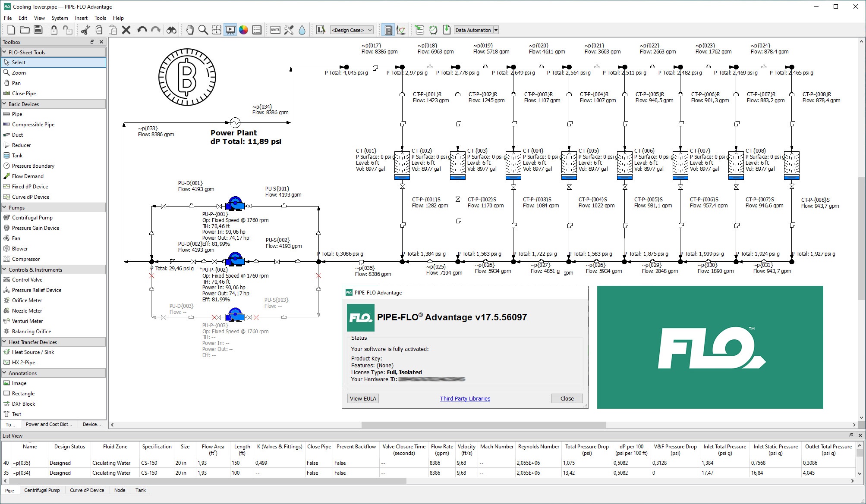Click the closed padlock Lock icon
Viewport: 866px width, 504px height.
click(x=54, y=30)
